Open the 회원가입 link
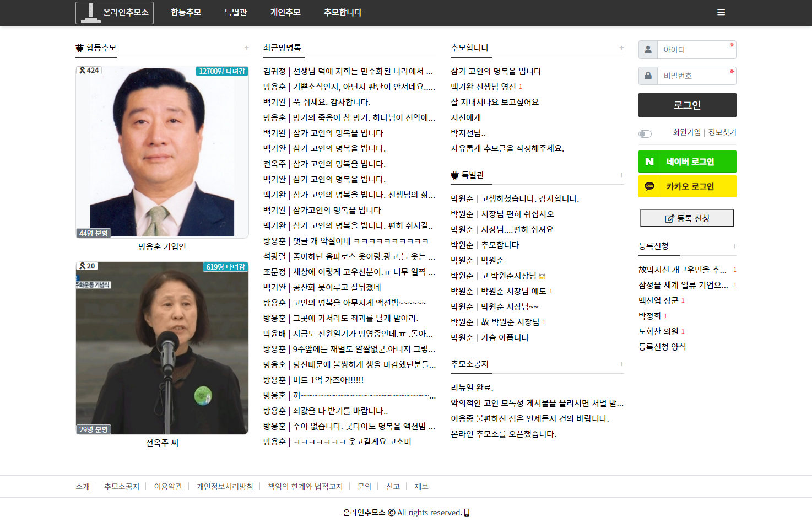The height and width of the screenshot is (527, 812). (686, 132)
